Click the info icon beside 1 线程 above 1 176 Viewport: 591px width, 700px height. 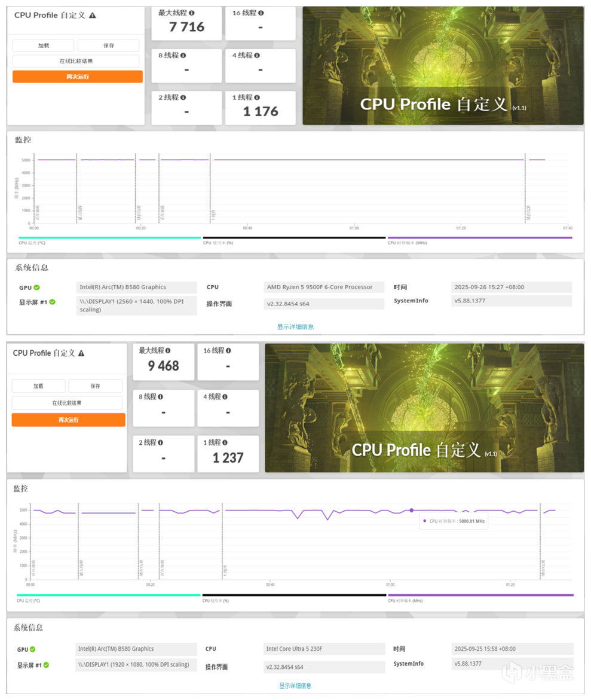pos(257,97)
